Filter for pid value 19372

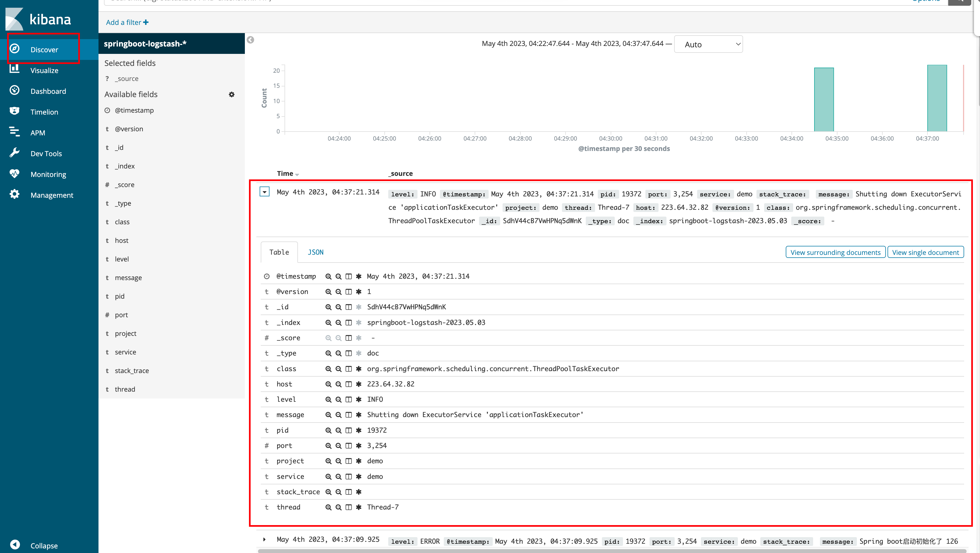point(328,430)
